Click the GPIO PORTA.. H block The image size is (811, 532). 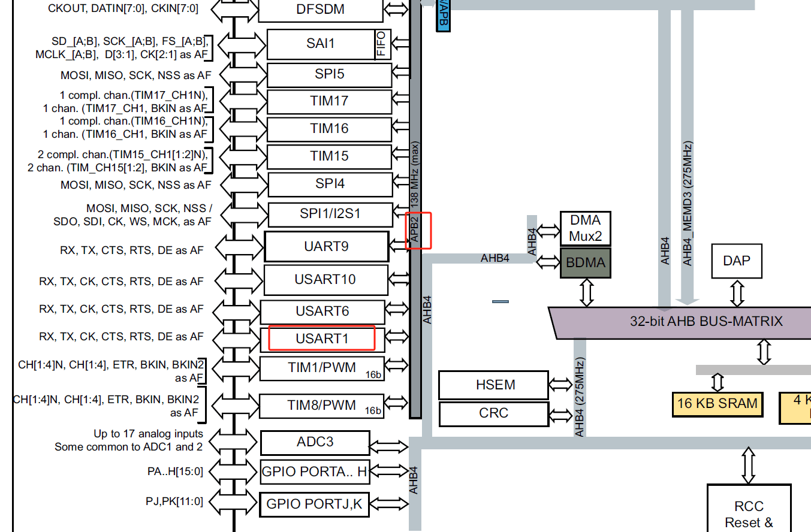tap(315, 472)
